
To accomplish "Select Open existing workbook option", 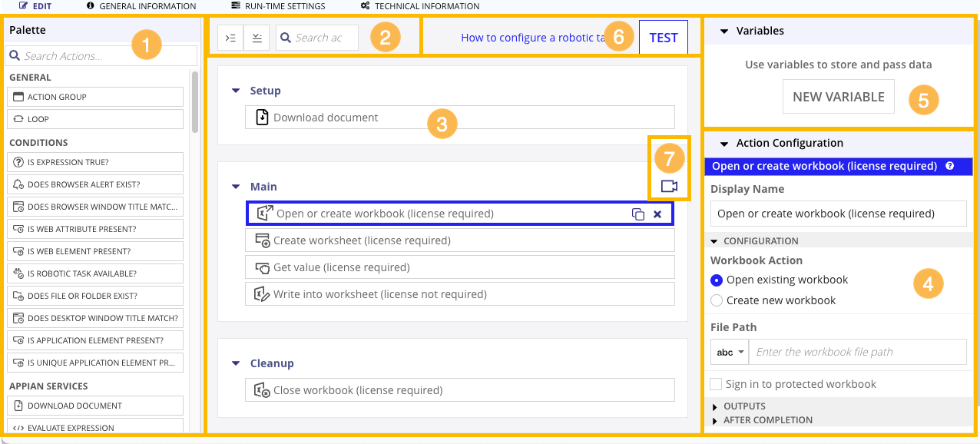I will click(716, 280).
